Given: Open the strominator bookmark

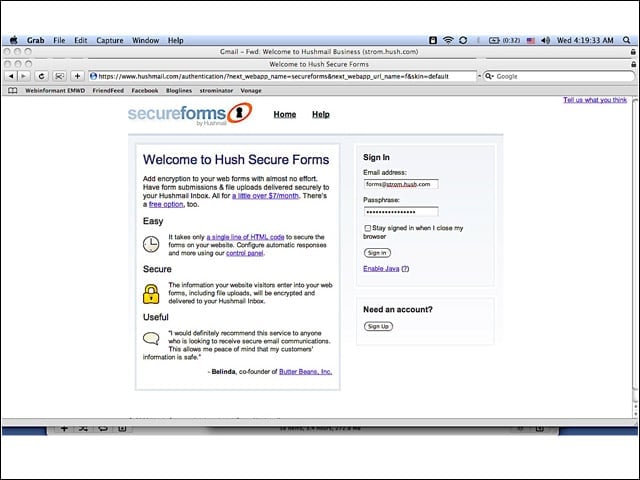Looking at the screenshot, I should [216, 91].
